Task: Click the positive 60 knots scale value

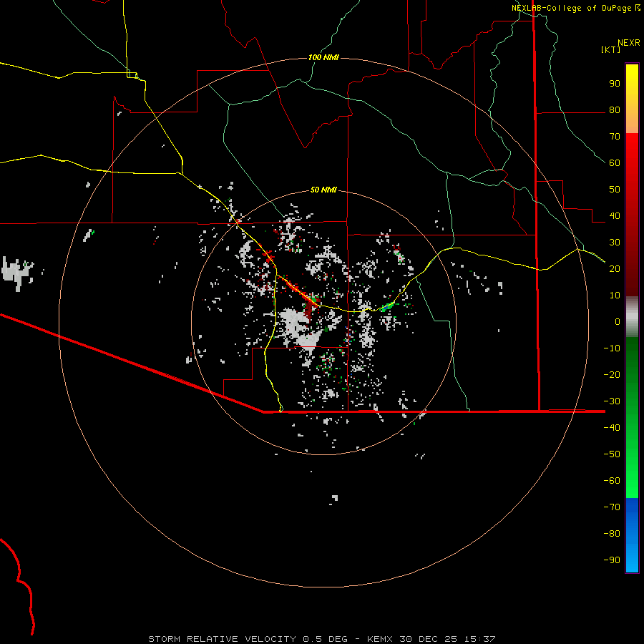Action: [x=615, y=163]
